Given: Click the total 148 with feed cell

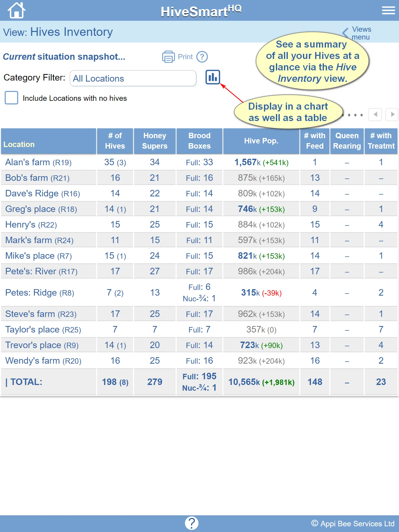Looking at the screenshot, I should [x=315, y=382].
